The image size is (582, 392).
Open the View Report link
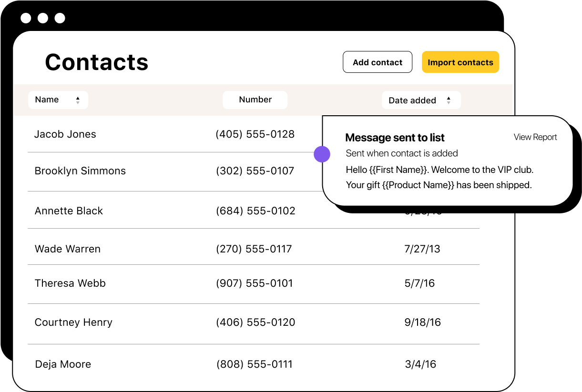[535, 137]
